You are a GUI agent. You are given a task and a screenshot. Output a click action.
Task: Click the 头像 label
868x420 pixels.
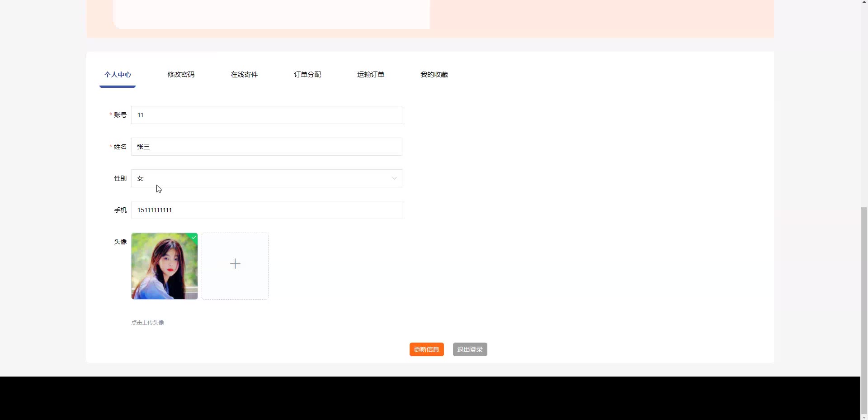(120, 242)
